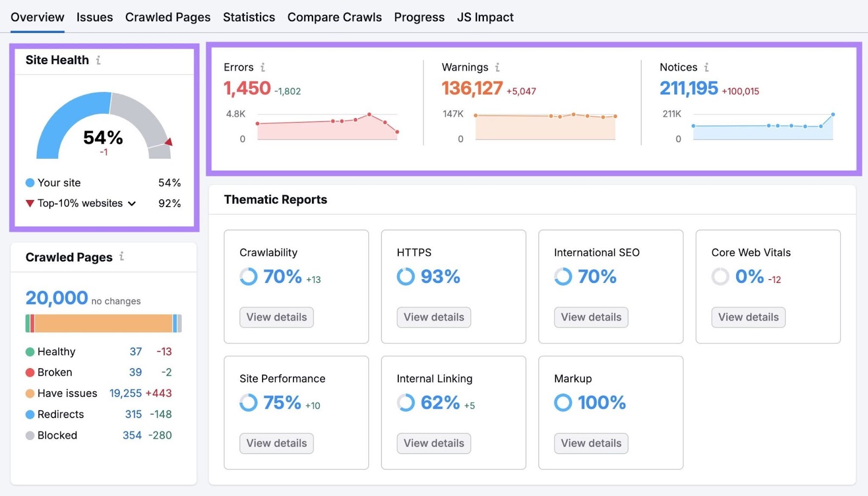
Task: Switch to the Issues tab
Action: tap(94, 17)
